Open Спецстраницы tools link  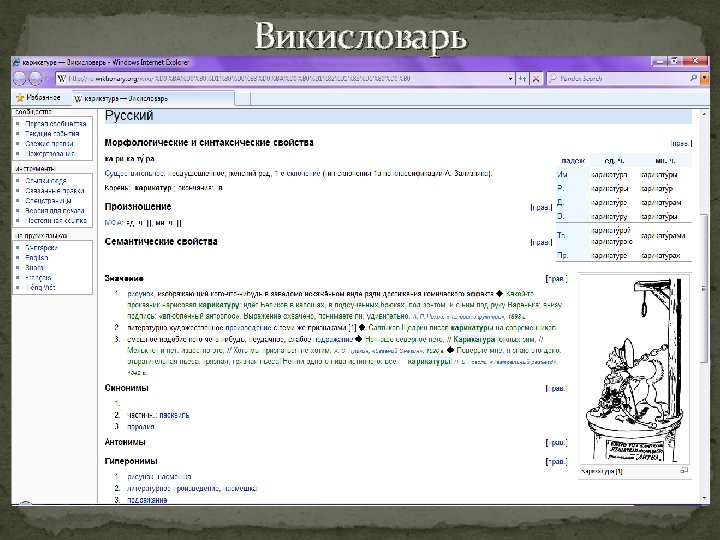click(x=48, y=201)
